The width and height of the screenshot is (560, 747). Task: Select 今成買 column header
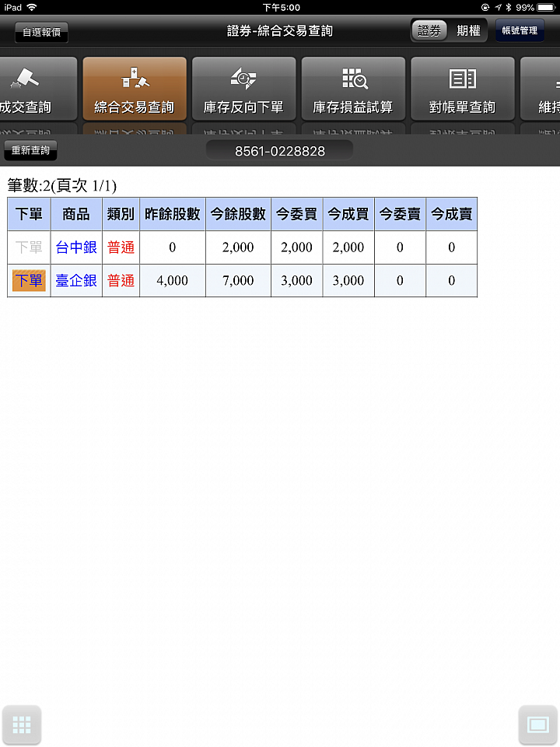[x=348, y=215]
